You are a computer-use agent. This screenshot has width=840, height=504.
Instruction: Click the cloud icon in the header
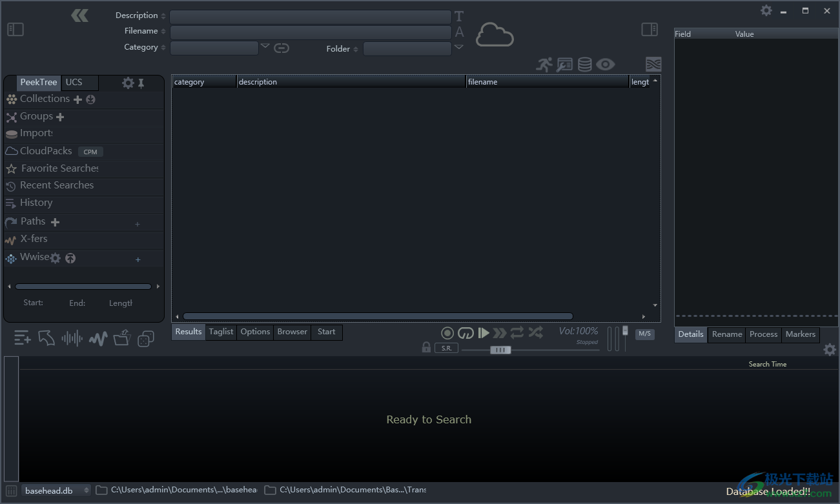pos(495,35)
